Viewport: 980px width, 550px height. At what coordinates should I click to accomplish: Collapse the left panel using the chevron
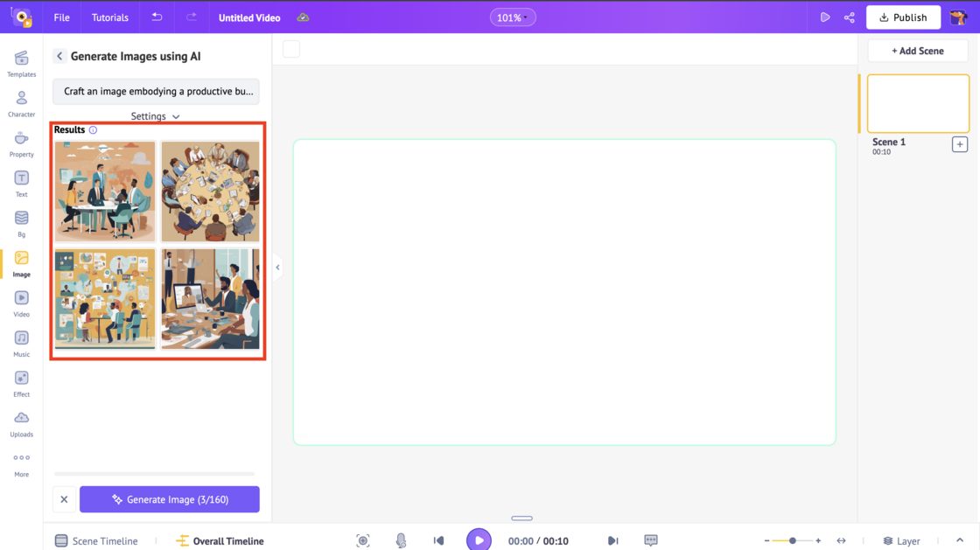(x=277, y=267)
